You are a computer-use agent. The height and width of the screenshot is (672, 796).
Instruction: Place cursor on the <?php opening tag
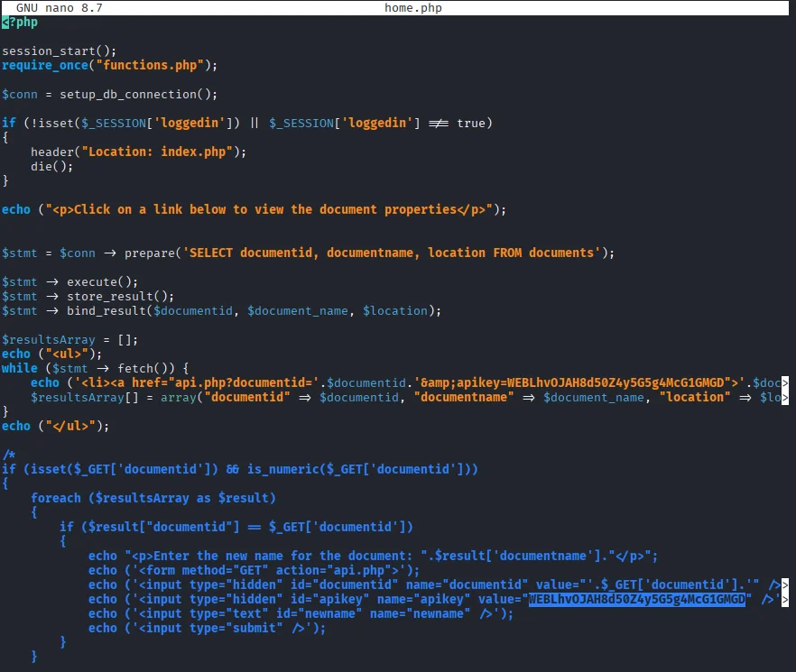(x=20, y=22)
